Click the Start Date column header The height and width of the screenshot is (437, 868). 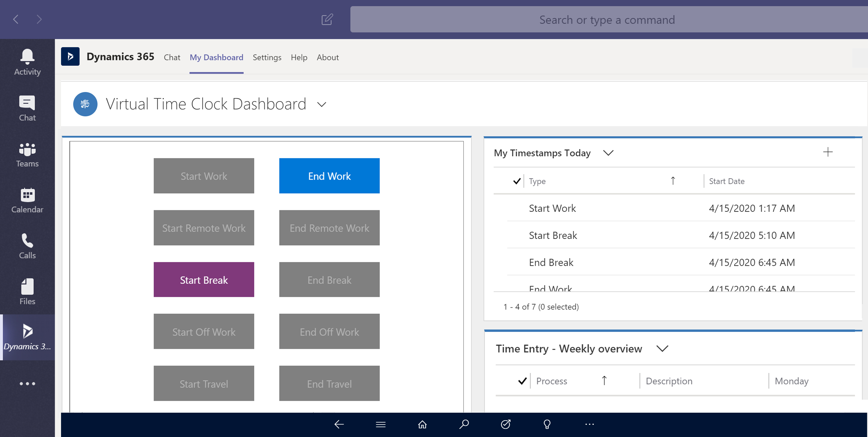pos(727,181)
